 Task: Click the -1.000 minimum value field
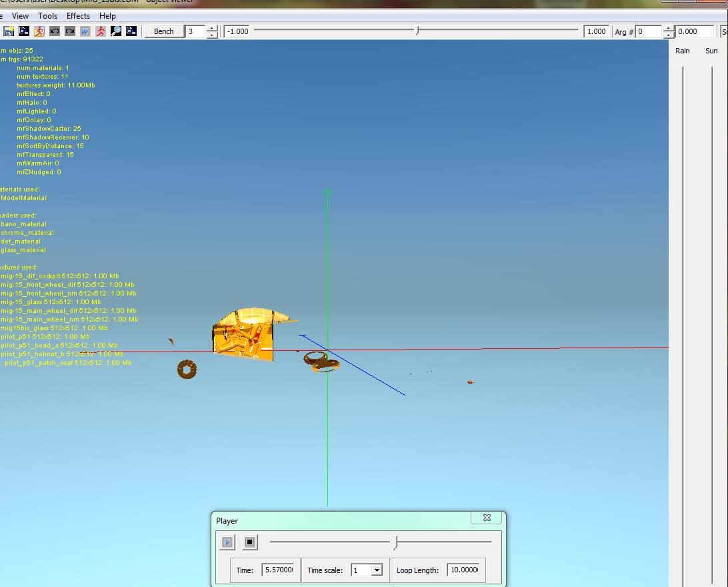[237, 31]
